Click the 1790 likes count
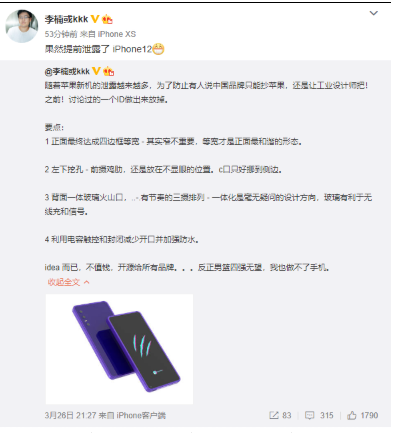The image size is (412, 433). click(x=369, y=415)
